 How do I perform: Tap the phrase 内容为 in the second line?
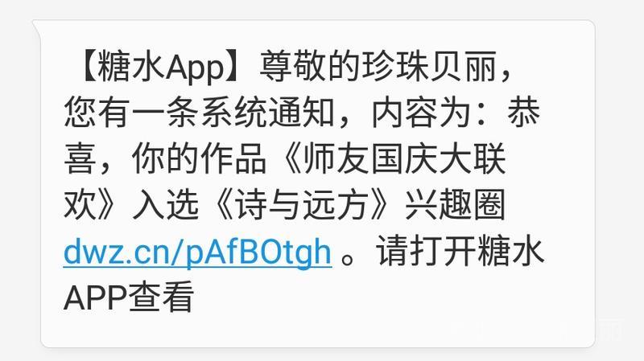(x=421, y=113)
